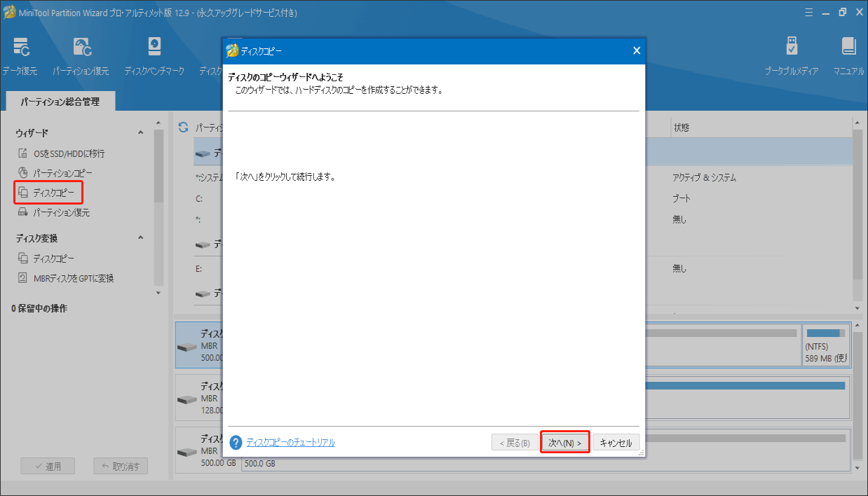Screen dimensions: 868x496
Task: Click 次へ(N) > button
Action: click(x=564, y=443)
